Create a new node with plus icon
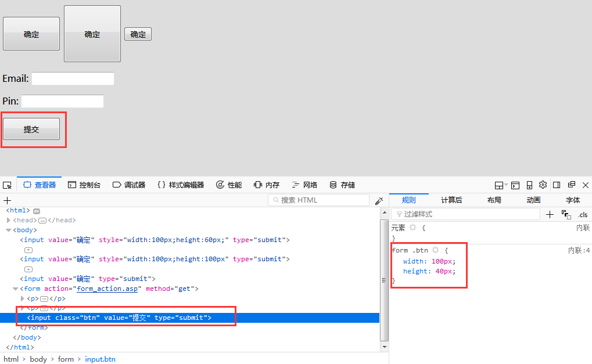 (7, 200)
